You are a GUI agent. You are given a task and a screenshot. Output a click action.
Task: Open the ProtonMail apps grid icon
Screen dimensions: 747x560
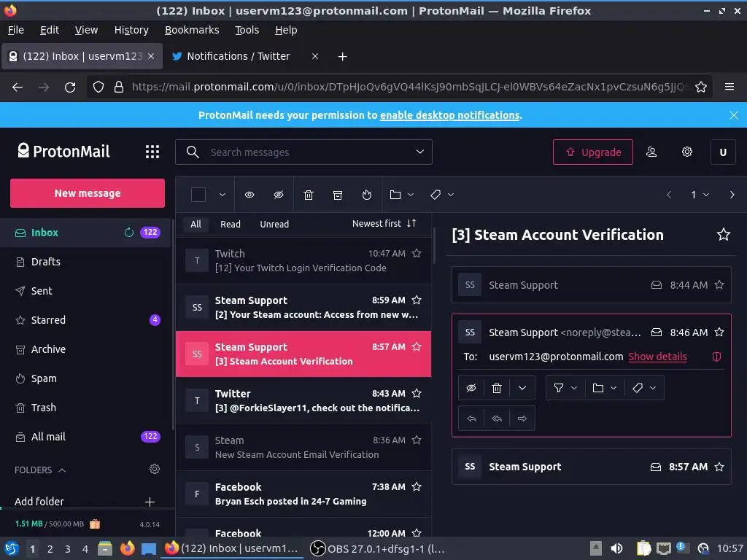coord(152,152)
